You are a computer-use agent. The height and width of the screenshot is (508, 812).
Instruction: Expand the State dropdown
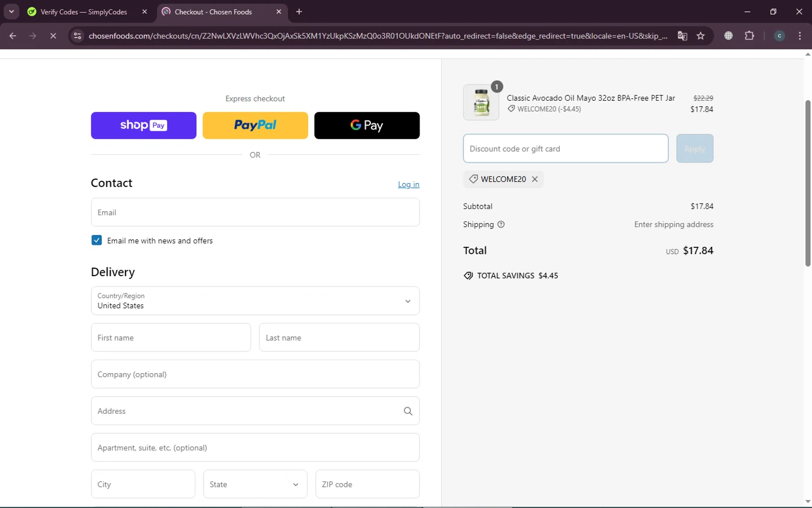click(255, 484)
